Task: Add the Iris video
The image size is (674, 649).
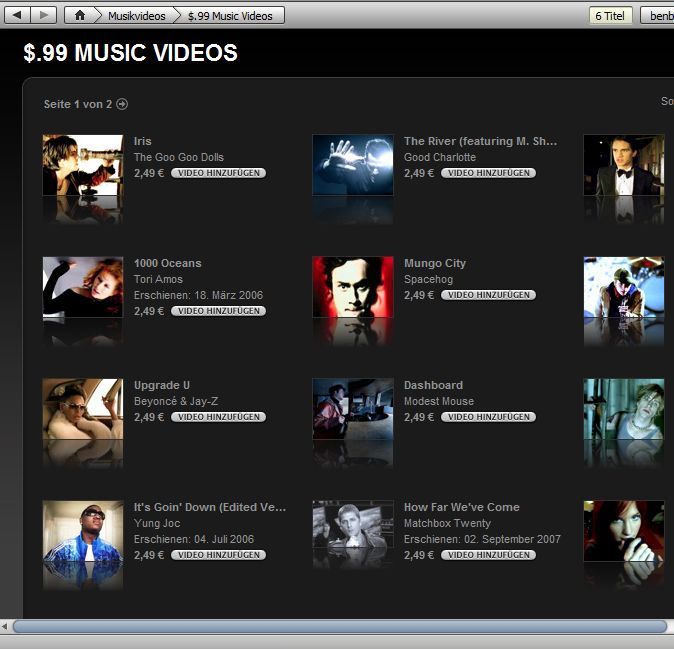Action: 218,173
